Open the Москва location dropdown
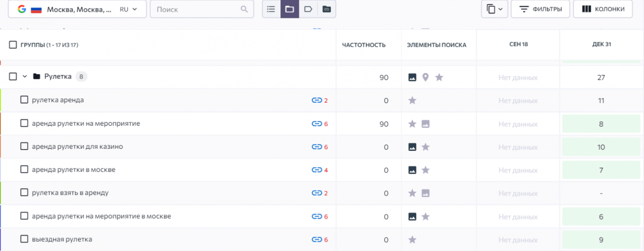Image resolution: width=644 pixels, height=251 pixels. (x=77, y=9)
